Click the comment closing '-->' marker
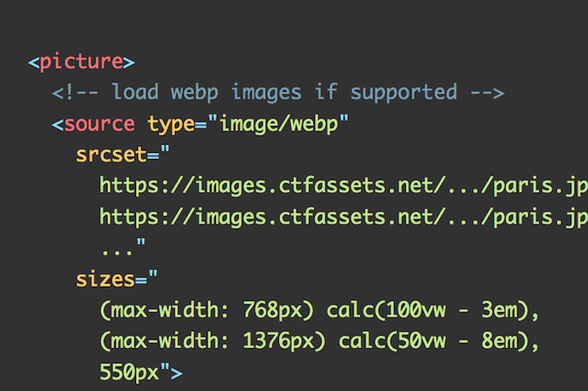The image size is (588, 391). tap(487, 92)
